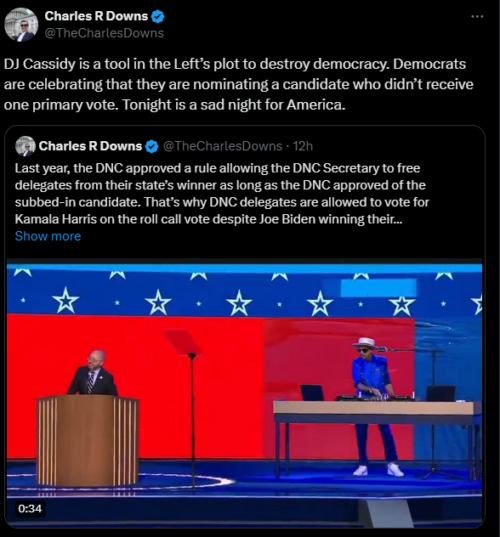Viewport: 500px width, 537px height.
Task: Open the author name inside the quoted tweet
Action: (90, 146)
